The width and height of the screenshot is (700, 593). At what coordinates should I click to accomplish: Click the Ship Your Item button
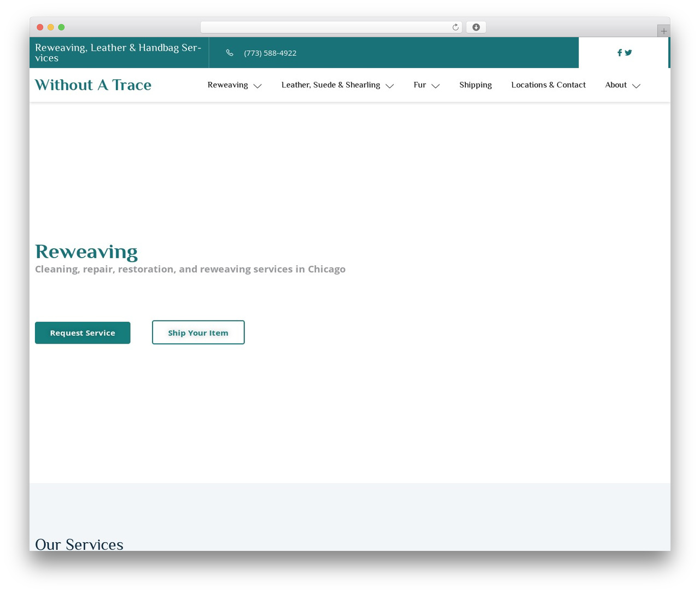click(198, 333)
